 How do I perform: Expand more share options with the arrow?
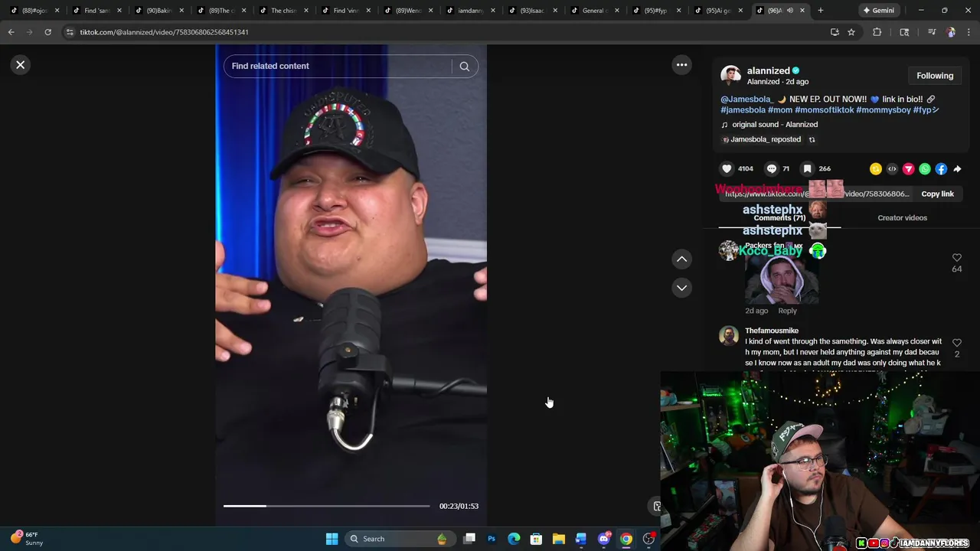(x=957, y=169)
